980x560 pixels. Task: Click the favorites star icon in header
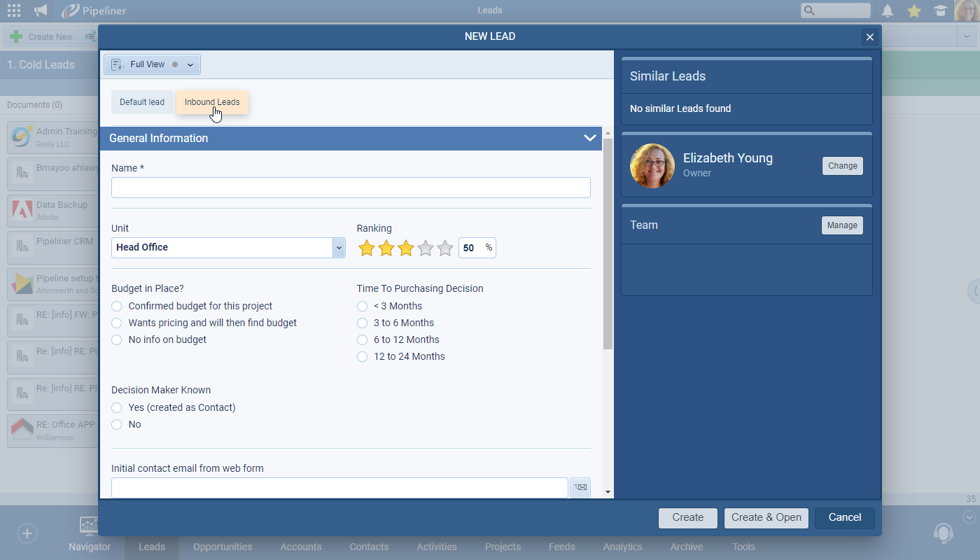pos(913,10)
